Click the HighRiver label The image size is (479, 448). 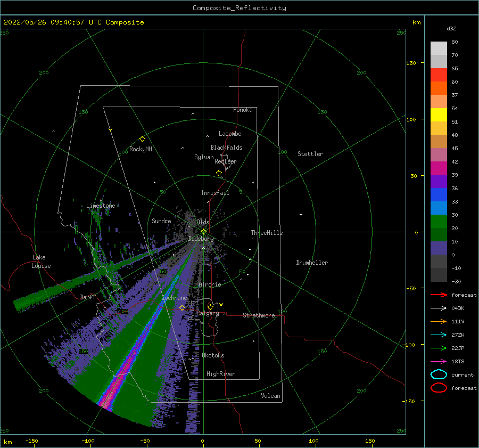[x=221, y=374]
